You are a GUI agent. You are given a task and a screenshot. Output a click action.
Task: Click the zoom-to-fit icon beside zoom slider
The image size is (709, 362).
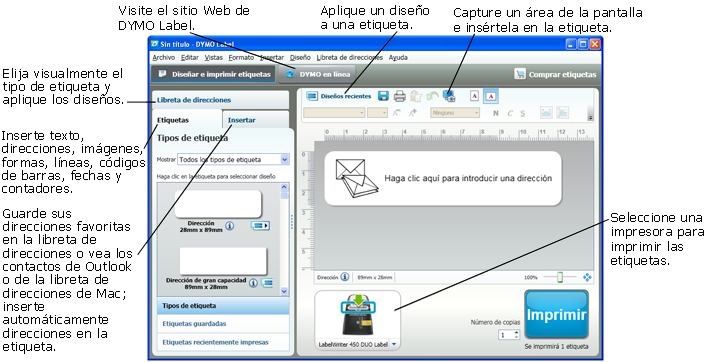point(587,277)
